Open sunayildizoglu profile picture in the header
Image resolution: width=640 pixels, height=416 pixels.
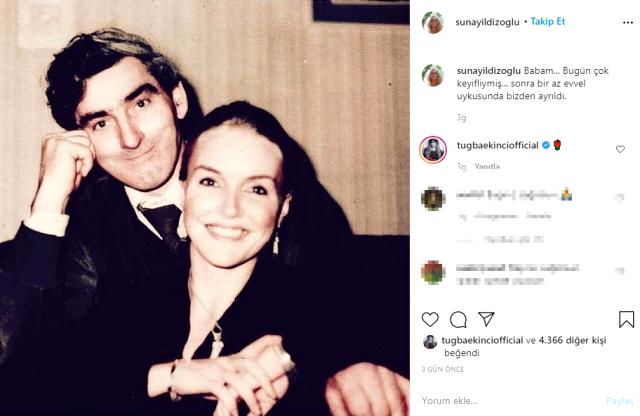click(x=433, y=22)
